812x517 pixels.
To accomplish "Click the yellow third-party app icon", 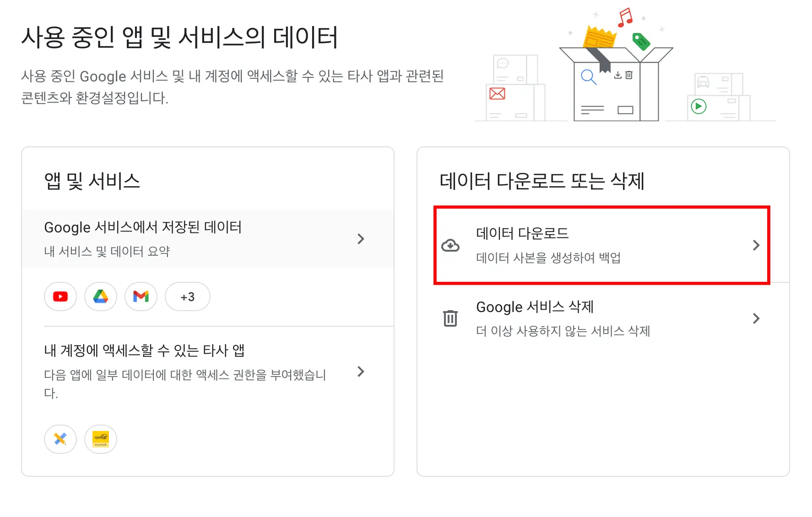I will click(101, 439).
